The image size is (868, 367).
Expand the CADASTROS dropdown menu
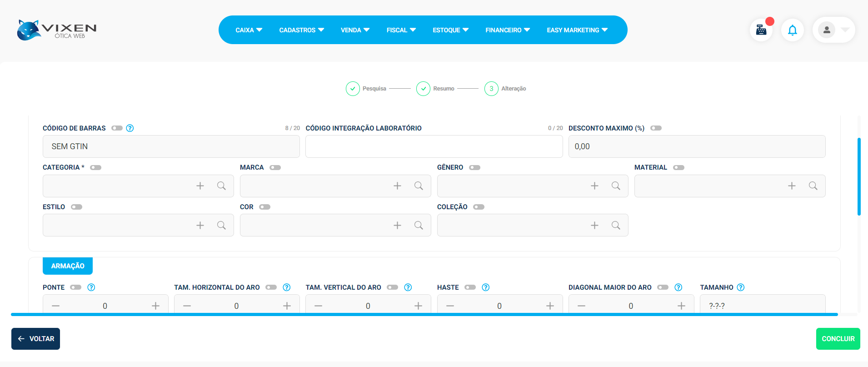(301, 30)
